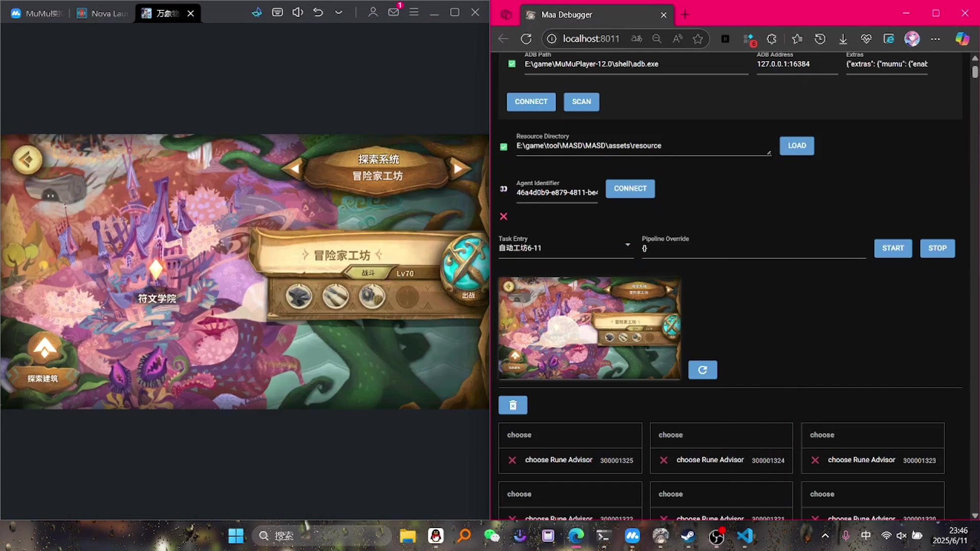This screenshot has height=551, width=980.
Task: Click the ADB Address input field
Action: point(797,64)
